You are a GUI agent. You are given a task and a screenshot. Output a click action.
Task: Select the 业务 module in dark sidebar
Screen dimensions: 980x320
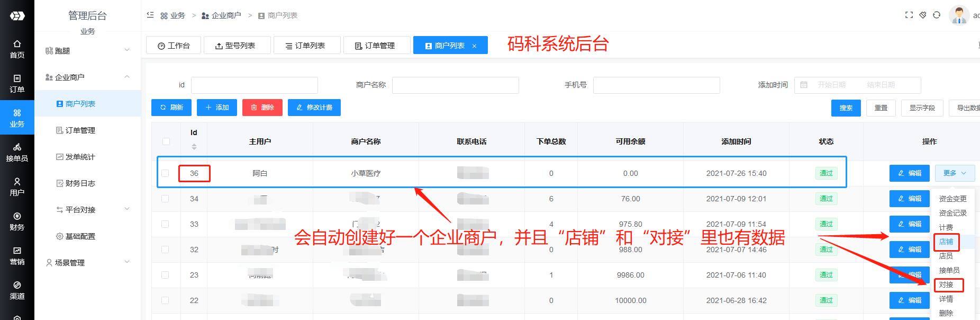coord(17,118)
